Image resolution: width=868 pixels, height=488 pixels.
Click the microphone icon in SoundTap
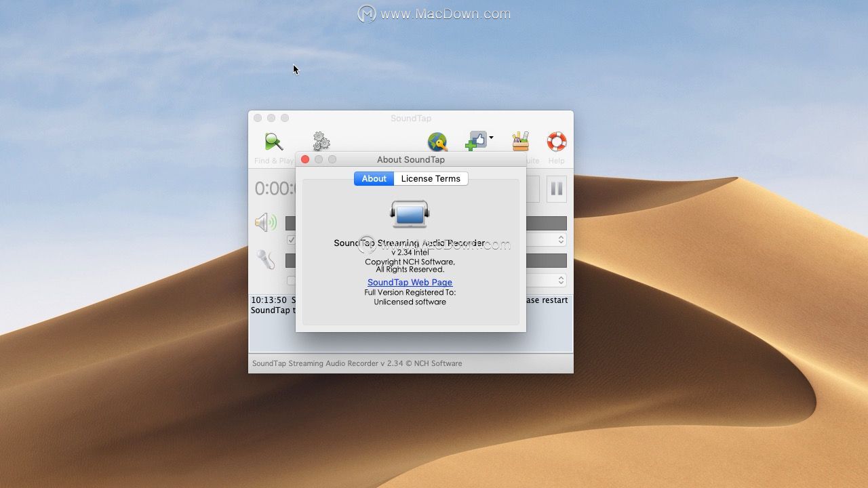tap(265, 260)
